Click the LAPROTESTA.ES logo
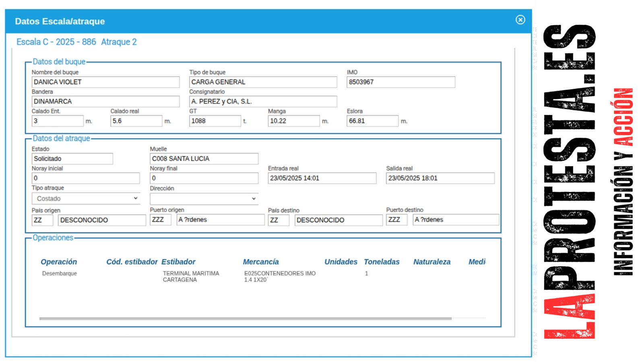 pos(570,181)
